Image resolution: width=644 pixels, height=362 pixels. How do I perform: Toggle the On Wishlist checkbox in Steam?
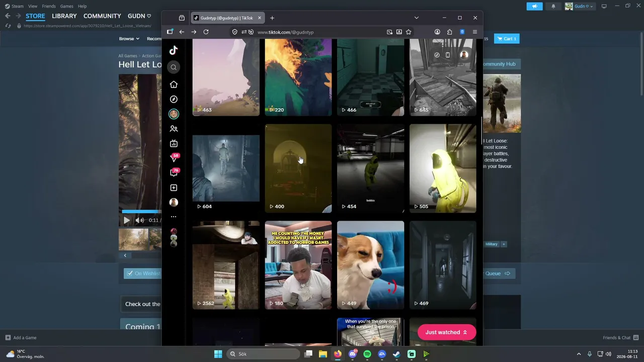pyautogui.click(x=130, y=274)
